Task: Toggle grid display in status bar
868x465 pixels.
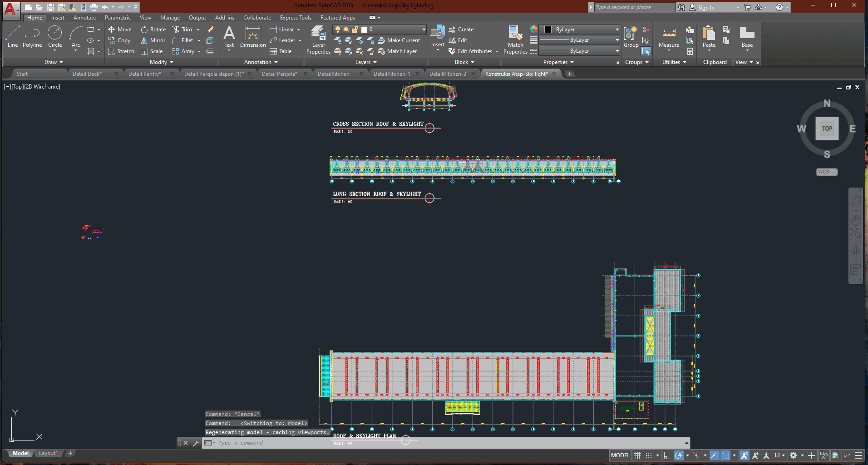Action: pyautogui.click(x=638, y=455)
